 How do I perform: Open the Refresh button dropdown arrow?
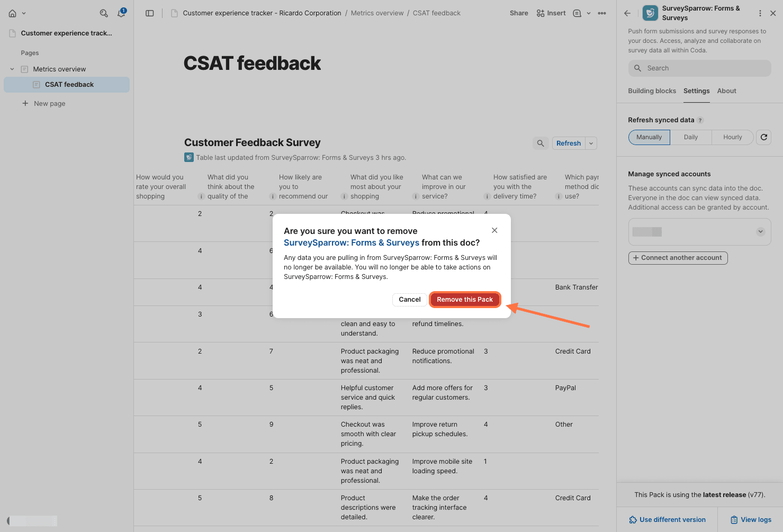[x=591, y=143]
